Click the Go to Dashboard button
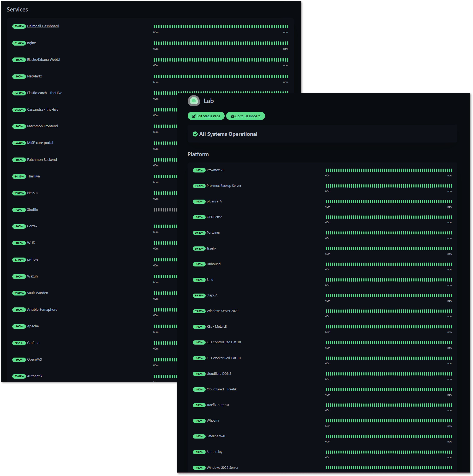 [245, 116]
